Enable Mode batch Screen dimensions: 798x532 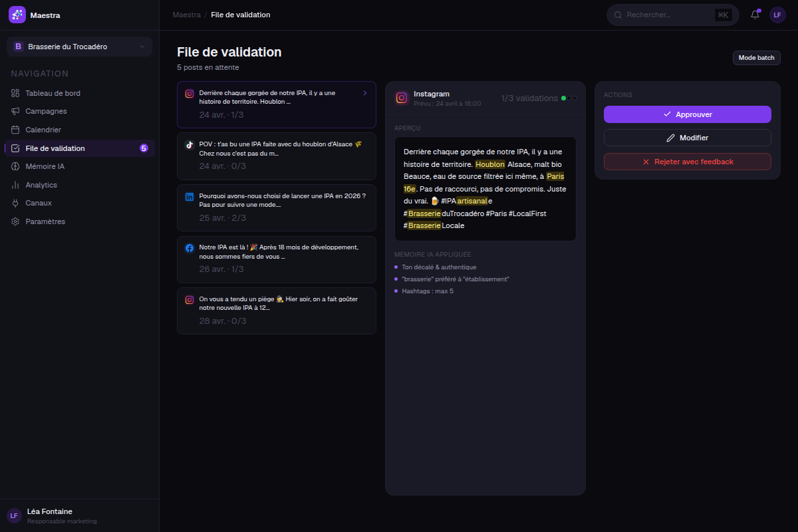pyautogui.click(x=756, y=58)
